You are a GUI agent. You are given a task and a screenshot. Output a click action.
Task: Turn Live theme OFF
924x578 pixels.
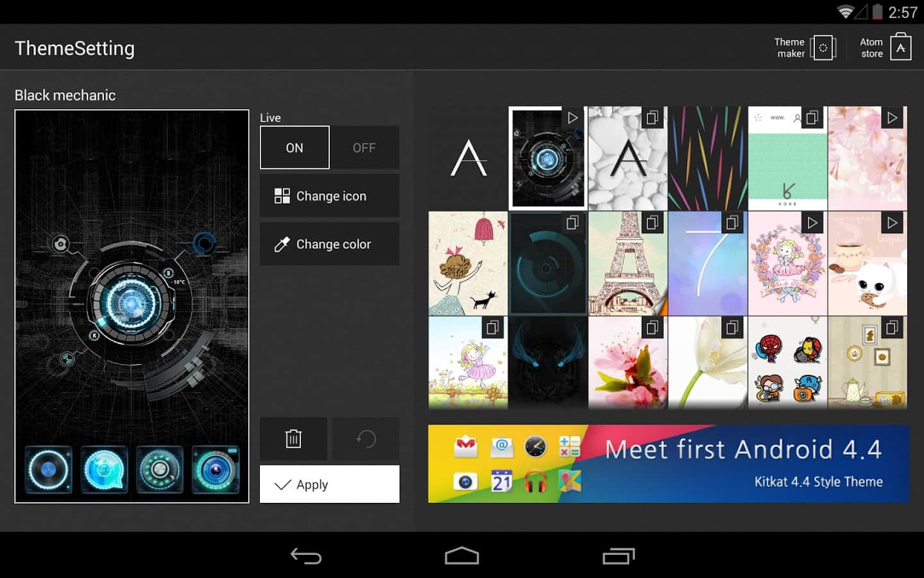click(364, 148)
